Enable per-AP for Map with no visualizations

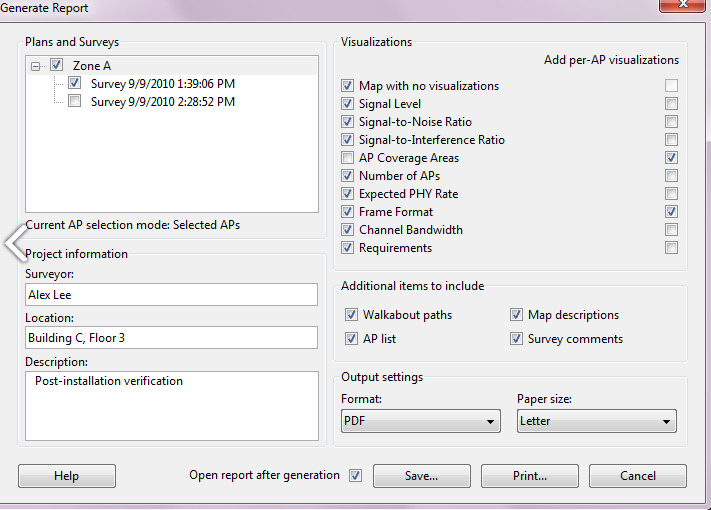[x=672, y=85]
